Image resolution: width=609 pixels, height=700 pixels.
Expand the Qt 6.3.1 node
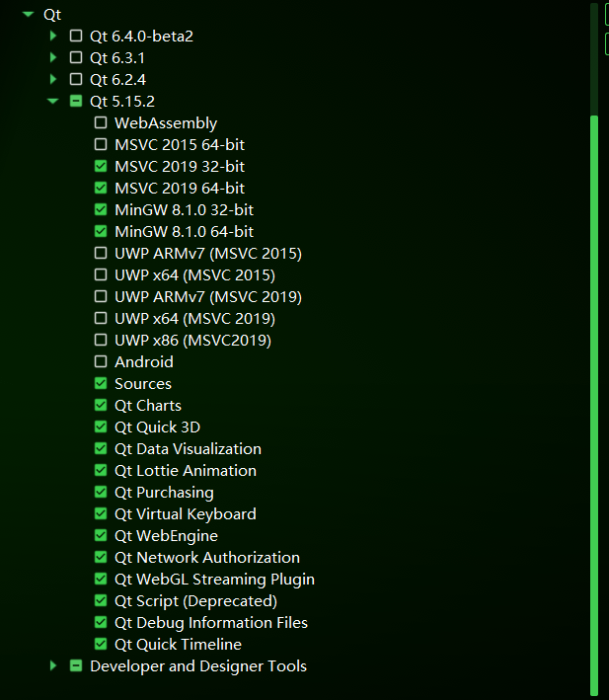(x=53, y=57)
